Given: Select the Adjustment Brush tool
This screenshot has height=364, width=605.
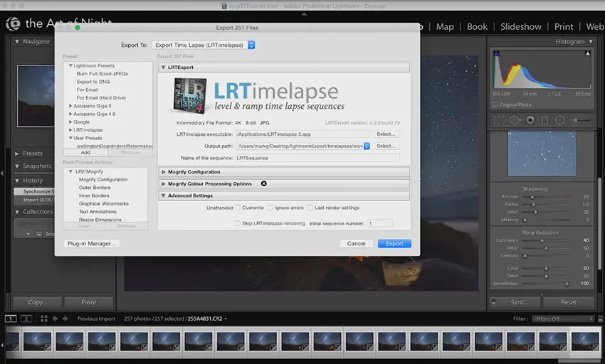Looking at the screenshot, I should pyautogui.click(x=582, y=120).
